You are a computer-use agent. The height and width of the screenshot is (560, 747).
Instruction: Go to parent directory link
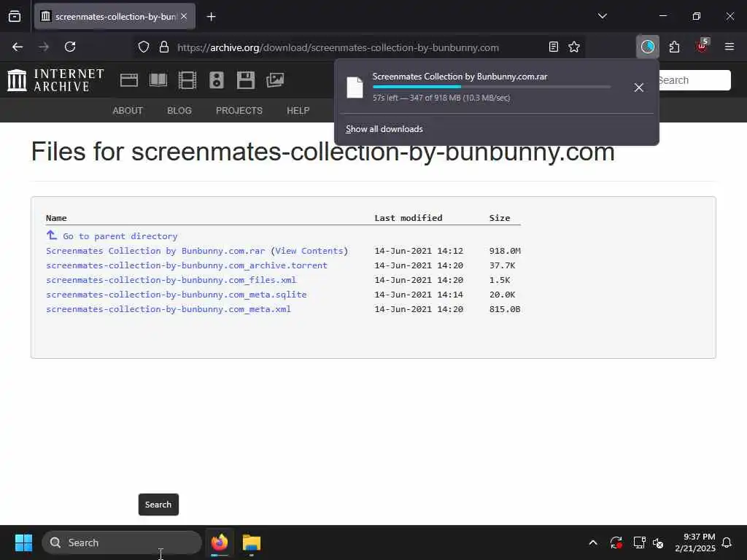[120, 236]
